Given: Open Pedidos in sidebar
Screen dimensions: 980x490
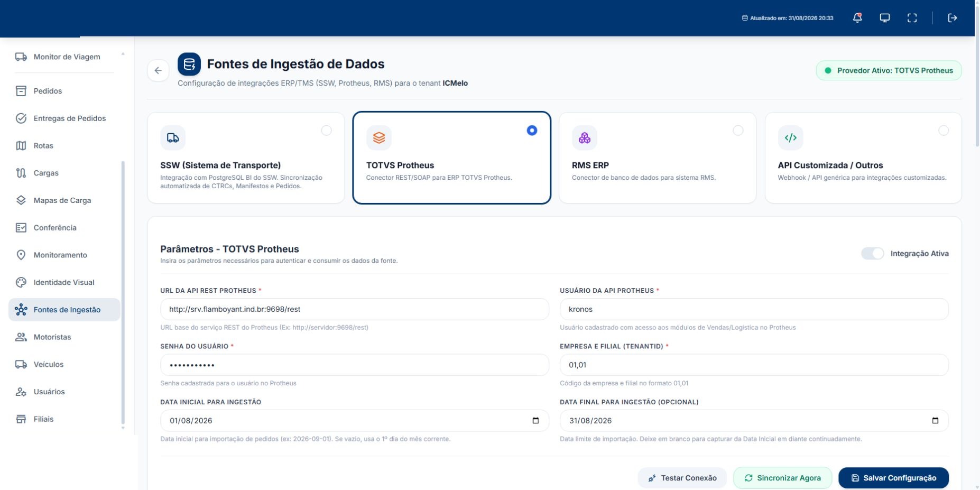Looking at the screenshot, I should (x=64, y=91).
